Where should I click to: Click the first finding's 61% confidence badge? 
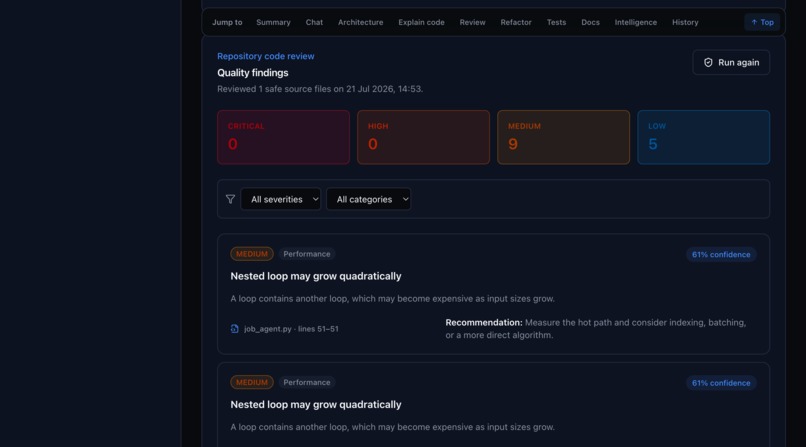coord(721,254)
